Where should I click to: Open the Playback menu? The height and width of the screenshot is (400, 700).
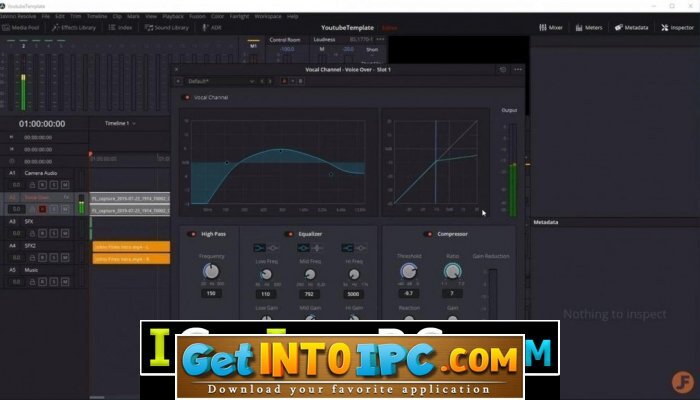click(173, 16)
